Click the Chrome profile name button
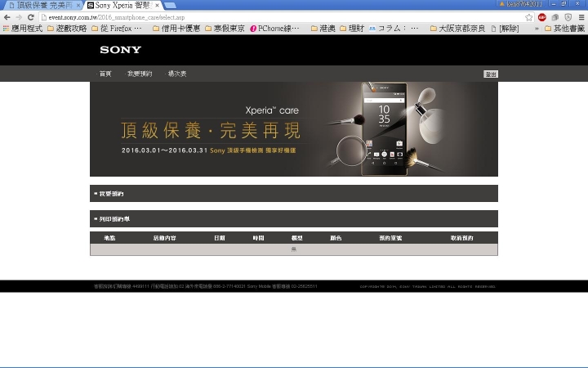Screen dimensions: 588x368 coord(521,4)
